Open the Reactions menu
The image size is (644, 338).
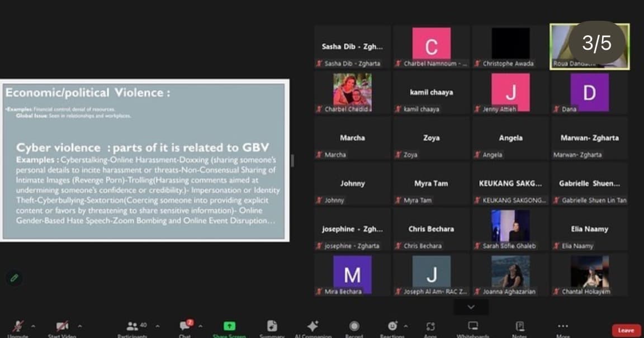pos(392,326)
